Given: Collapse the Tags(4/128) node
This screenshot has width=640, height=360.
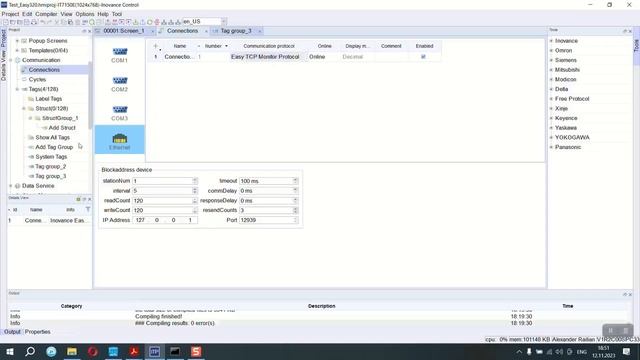Looking at the screenshot, I should (17, 89).
